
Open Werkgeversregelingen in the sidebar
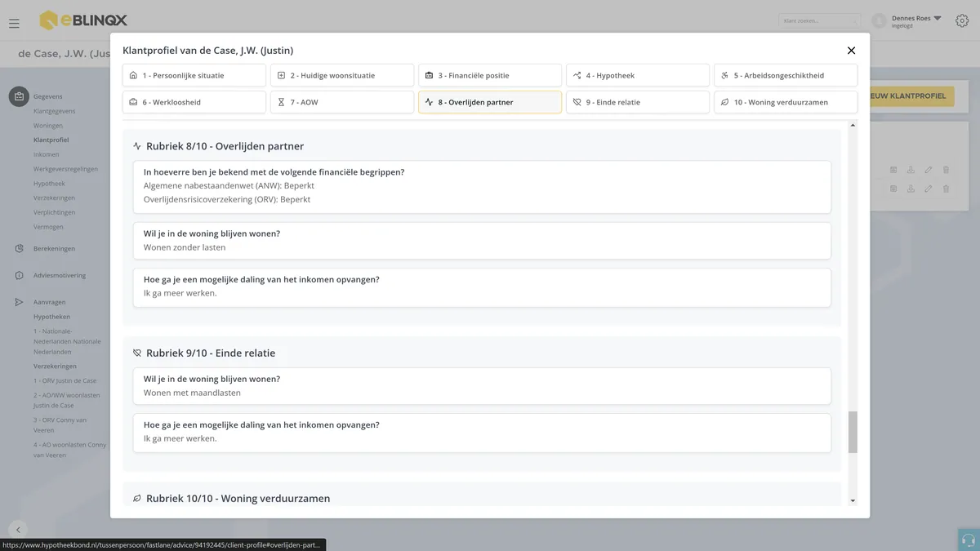pyautogui.click(x=66, y=169)
